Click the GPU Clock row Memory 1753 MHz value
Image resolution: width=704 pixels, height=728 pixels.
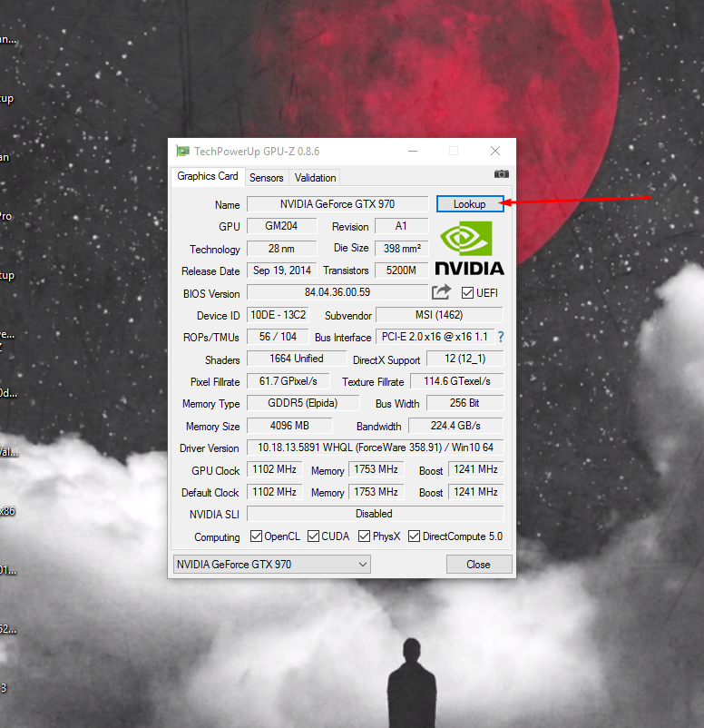point(376,469)
